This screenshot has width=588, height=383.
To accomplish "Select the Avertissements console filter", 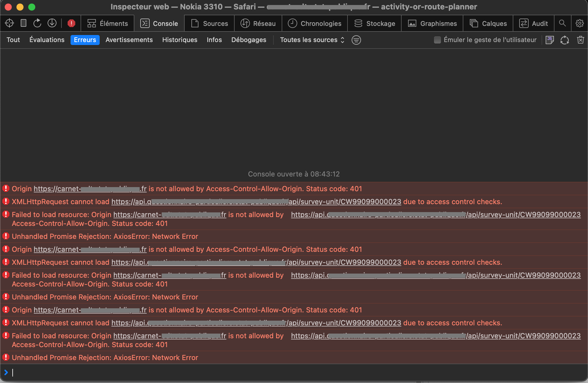I will tap(129, 40).
